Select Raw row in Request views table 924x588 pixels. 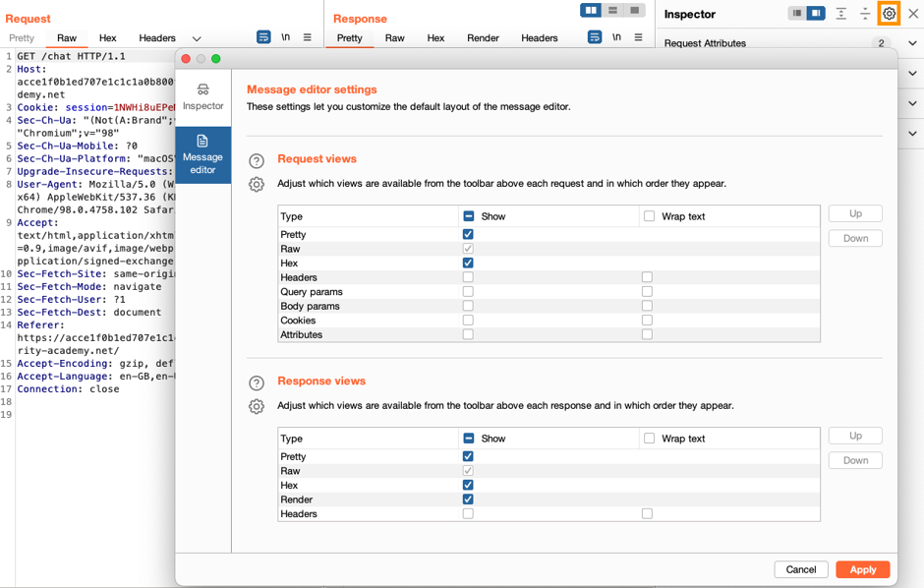point(549,249)
